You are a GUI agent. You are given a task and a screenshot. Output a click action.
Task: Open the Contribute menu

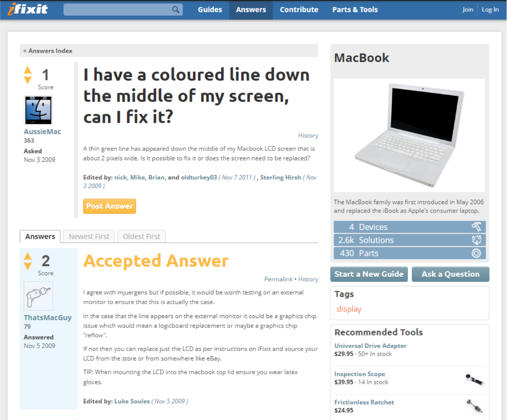point(299,10)
